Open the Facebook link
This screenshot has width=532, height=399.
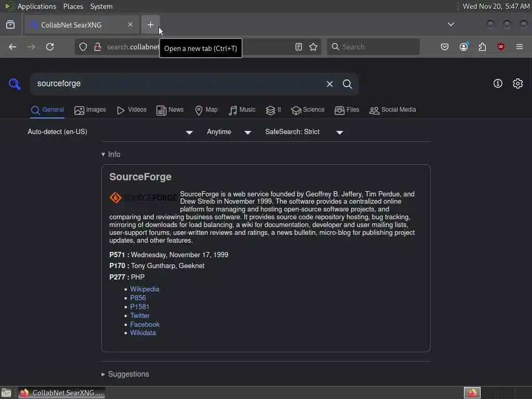pyautogui.click(x=144, y=324)
